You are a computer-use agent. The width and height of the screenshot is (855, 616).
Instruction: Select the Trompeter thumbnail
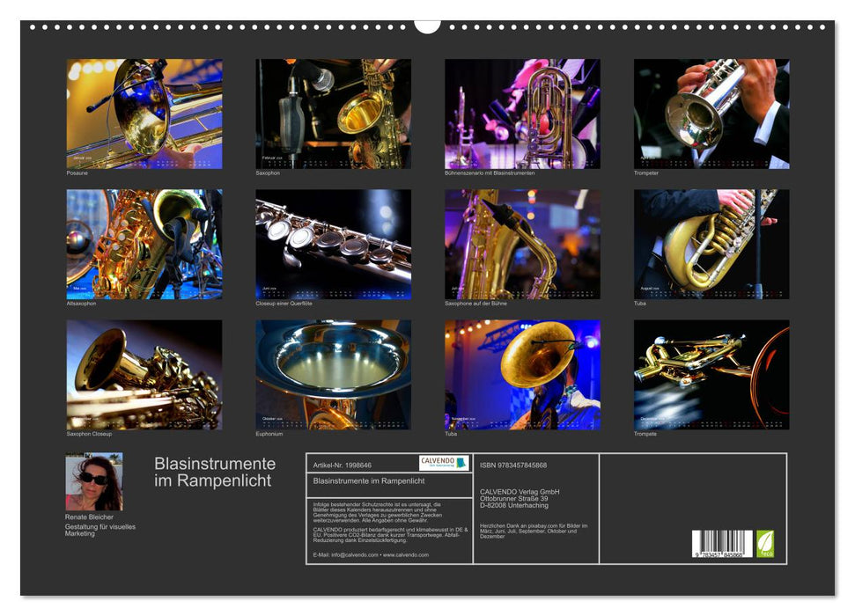pos(711,114)
